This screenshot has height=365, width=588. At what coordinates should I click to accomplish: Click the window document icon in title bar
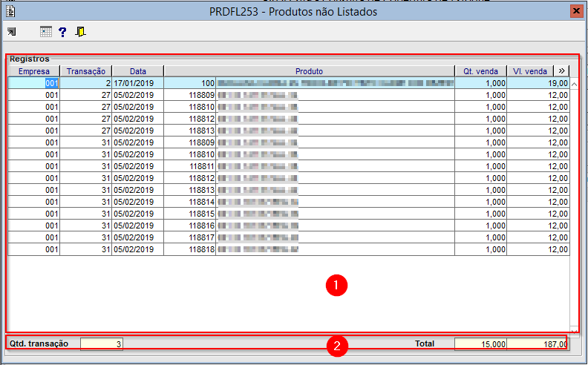point(10,11)
